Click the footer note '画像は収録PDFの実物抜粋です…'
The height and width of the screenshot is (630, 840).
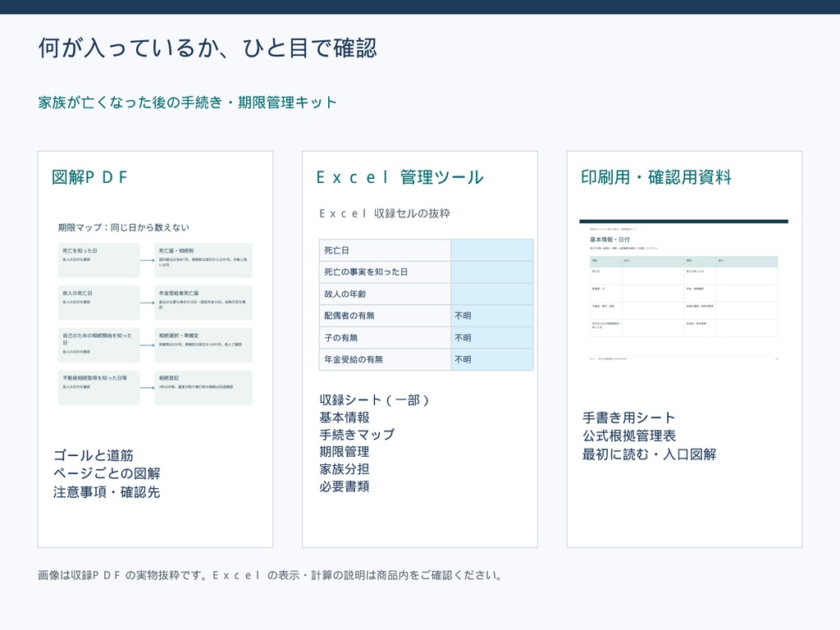pyautogui.click(x=271, y=575)
